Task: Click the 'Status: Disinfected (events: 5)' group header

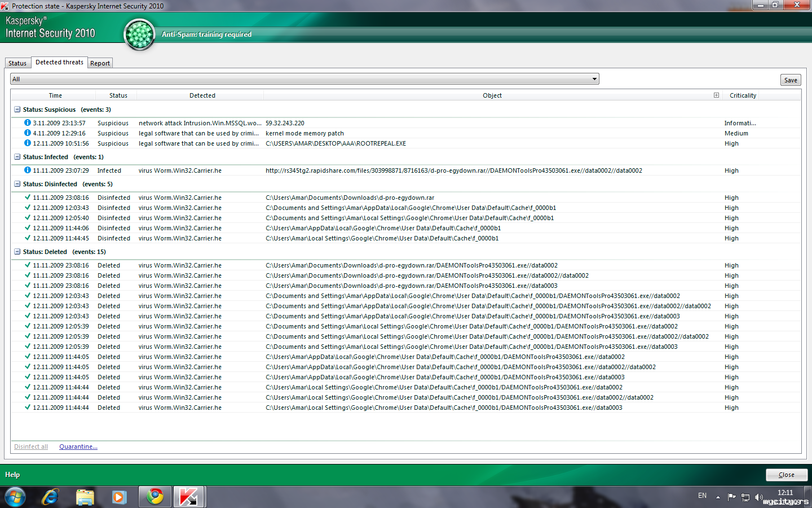Action: click(68, 184)
